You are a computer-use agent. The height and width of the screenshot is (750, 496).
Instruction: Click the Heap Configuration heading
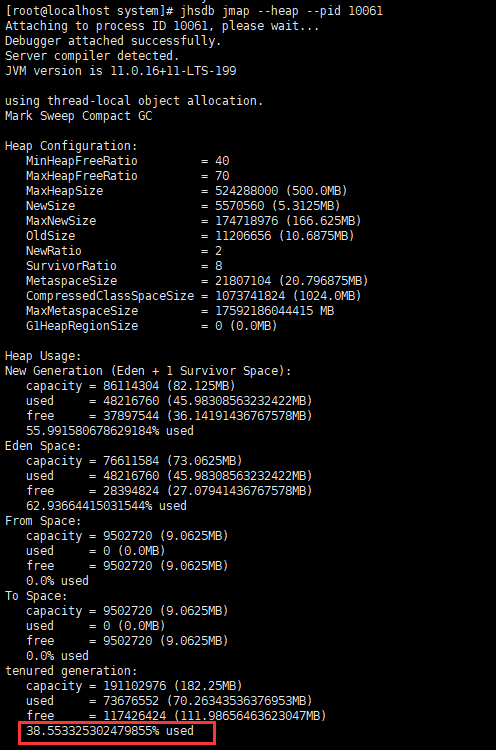pos(71,146)
